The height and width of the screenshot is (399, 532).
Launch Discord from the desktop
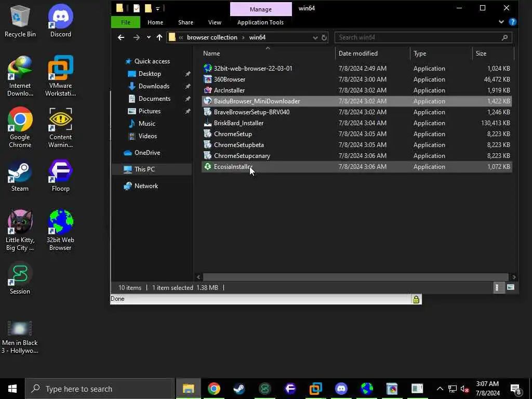point(60,21)
